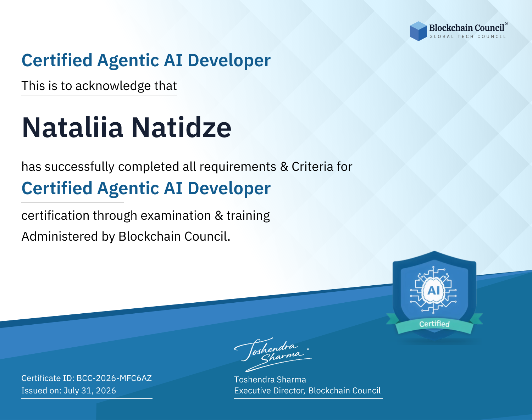The height and width of the screenshot is (420, 532).
Task: Select the "certification through examination & training" line
Action: pyautogui.click(x=146, y=215)
